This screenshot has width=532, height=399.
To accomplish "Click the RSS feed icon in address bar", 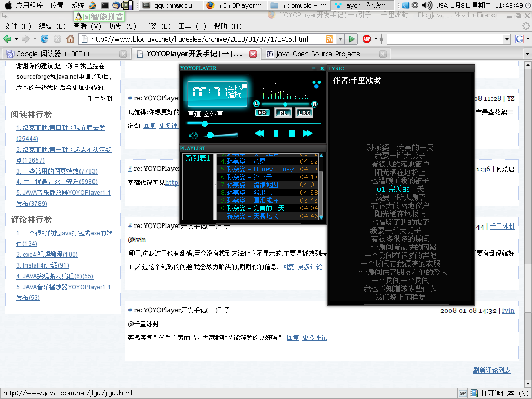I will tap(329, 39).
